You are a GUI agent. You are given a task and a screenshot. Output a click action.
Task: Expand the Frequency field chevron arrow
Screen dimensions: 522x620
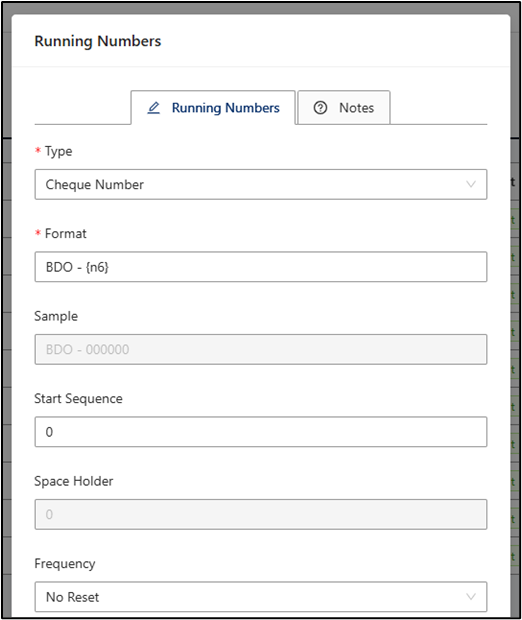coord(471,597)
